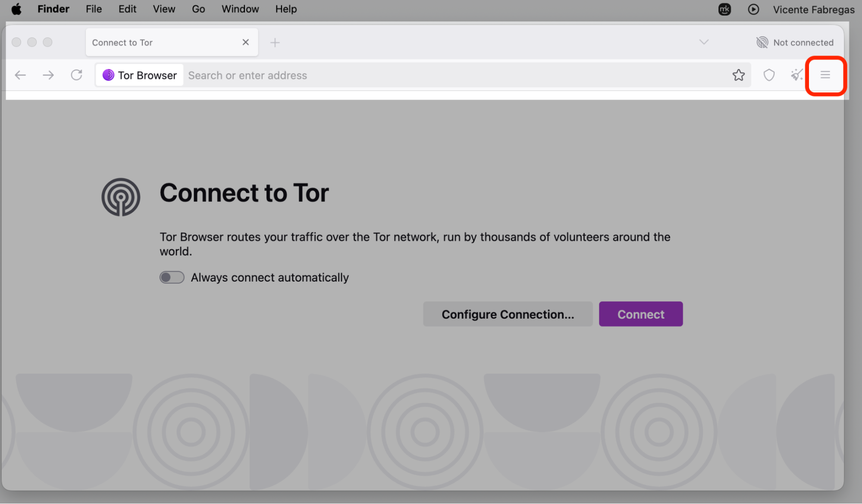The image size is (862, 504).
Task: Open the Finder menu
Action: pyautogui.click(x=53, y=9)
